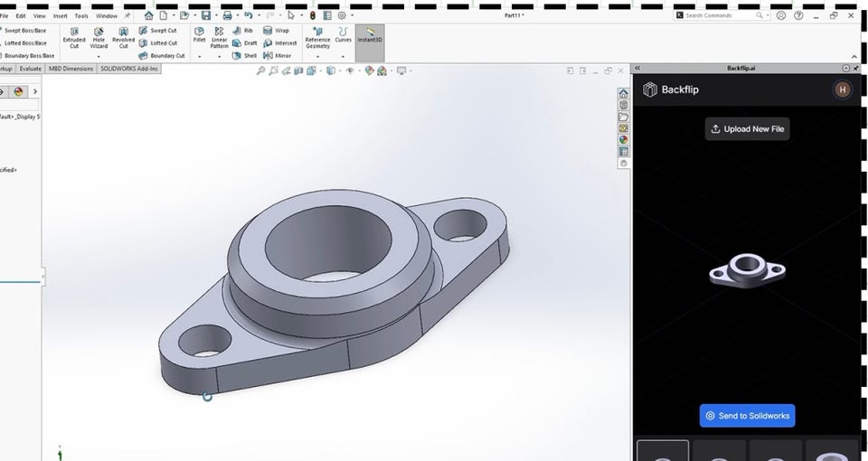
Task: Click the Shell feature
Action: pyautogui.click(x=245, y=56)
